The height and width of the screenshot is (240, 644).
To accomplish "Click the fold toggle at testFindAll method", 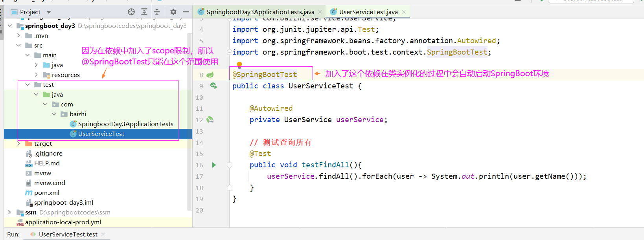I will [230, 165].
